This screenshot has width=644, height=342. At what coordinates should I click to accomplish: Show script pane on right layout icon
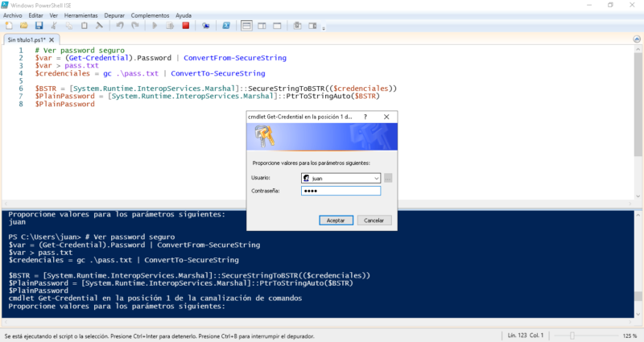coord(262,26)
